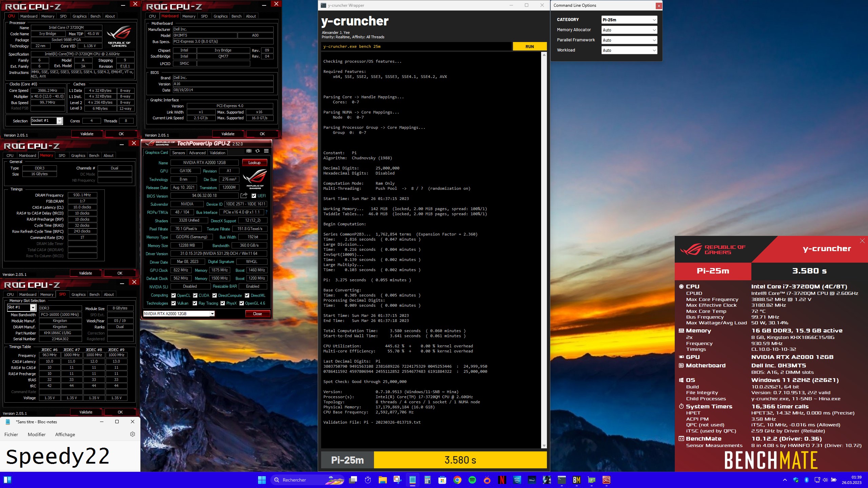Open Windows Security tray icon
Viewport: 868px width, 488px height.
click(x=796, y=480)
